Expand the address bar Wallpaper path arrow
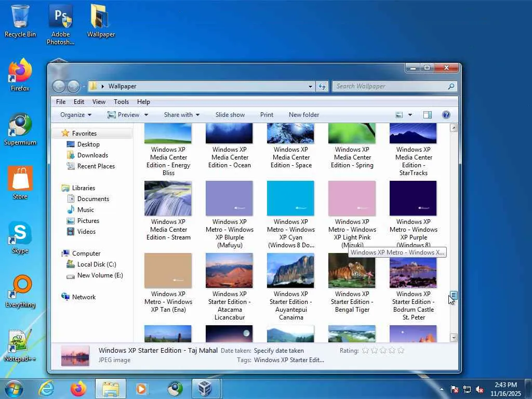Image resolution: width=532 pixels, height=399 pixels. (102, 87)
